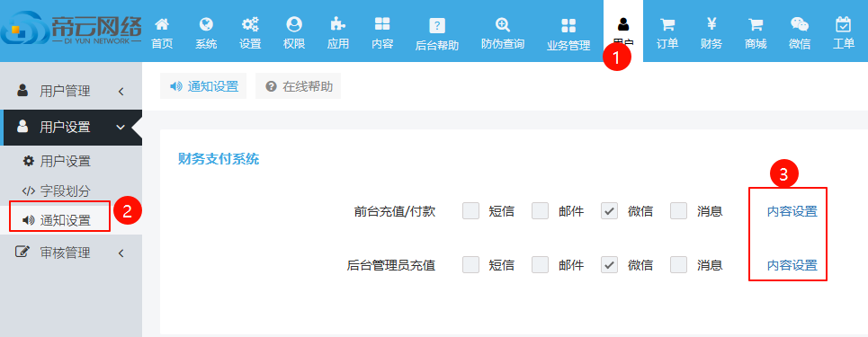The image size is (868, 337).
Task: Click the edit icon beside 审核管理
Action: [22, 253]
